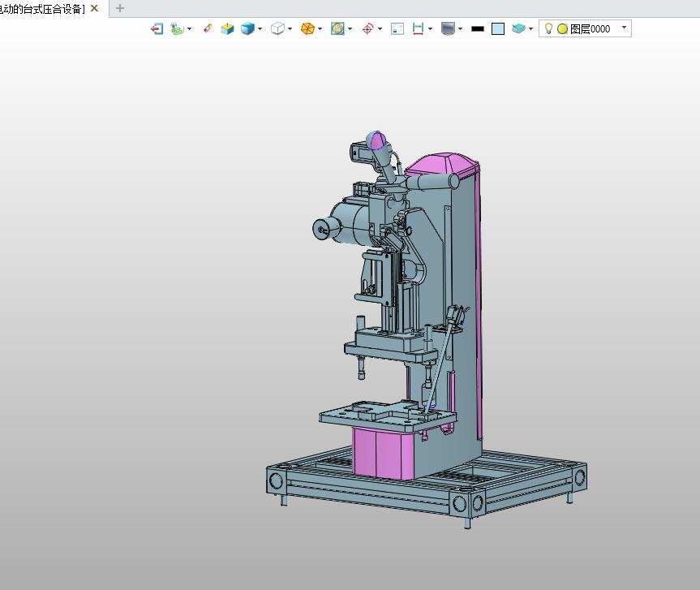Select the wireframe cube display icon

click(x=277, y=29)
